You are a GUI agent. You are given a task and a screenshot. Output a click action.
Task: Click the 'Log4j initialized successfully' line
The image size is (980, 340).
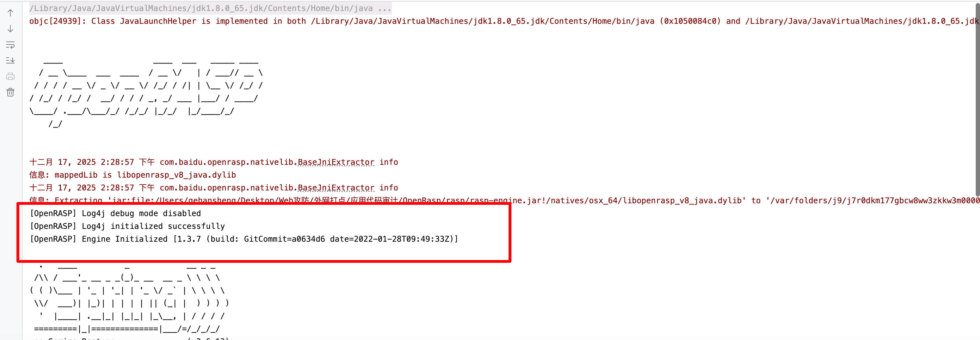tap(127, 226)
